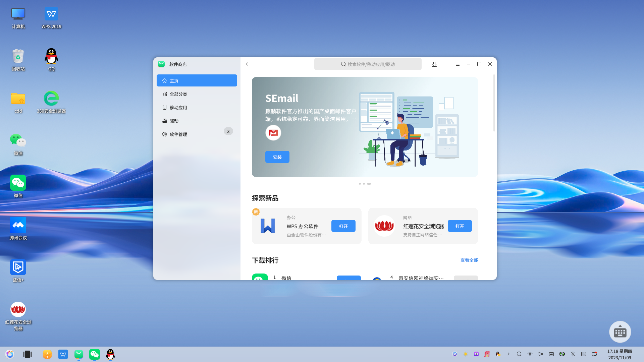Select 主页 in the store sidebar
The height and width of the screenshot is (362, 644).
tap(174, 80)
